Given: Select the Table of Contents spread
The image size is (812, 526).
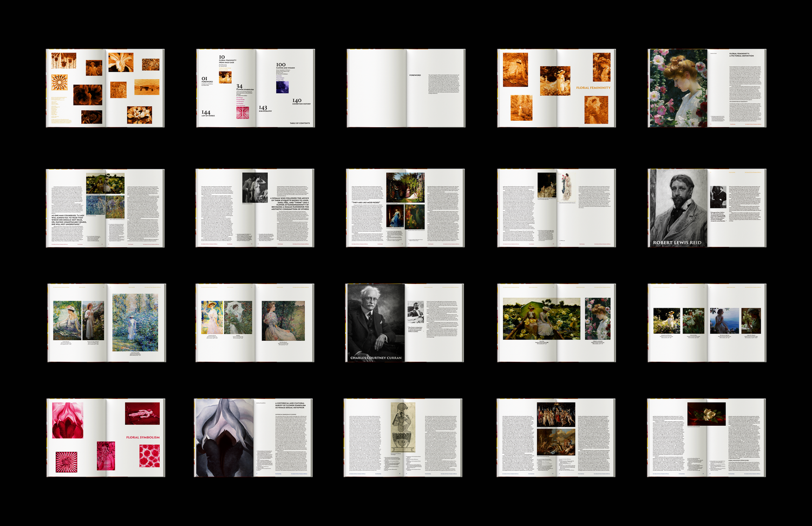Looking at the screenshot, I should tap(255, 88).
